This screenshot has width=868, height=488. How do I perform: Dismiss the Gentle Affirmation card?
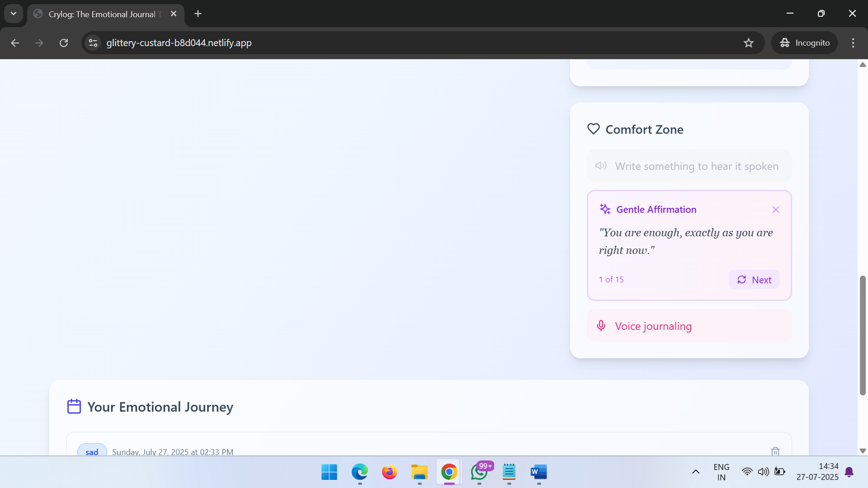(776, 210)
